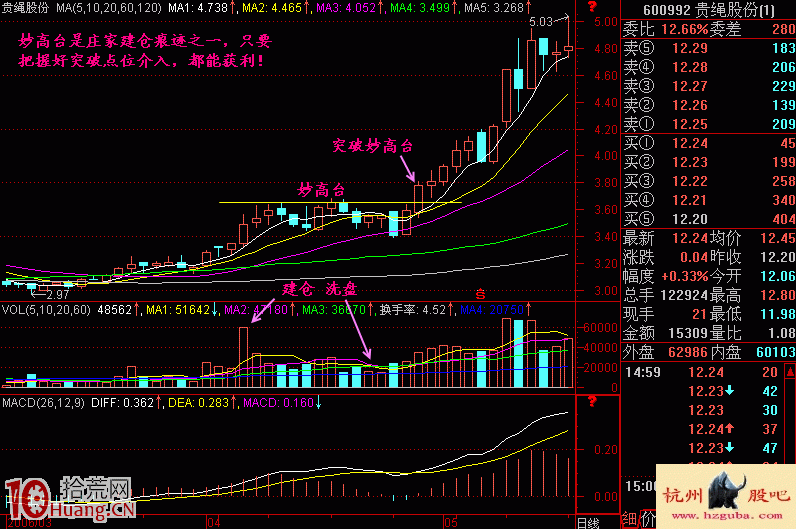This screenshot has width=796, height=529.
Task: Click the 幅度 +0.33% percentage
Action: coord(685,276)
